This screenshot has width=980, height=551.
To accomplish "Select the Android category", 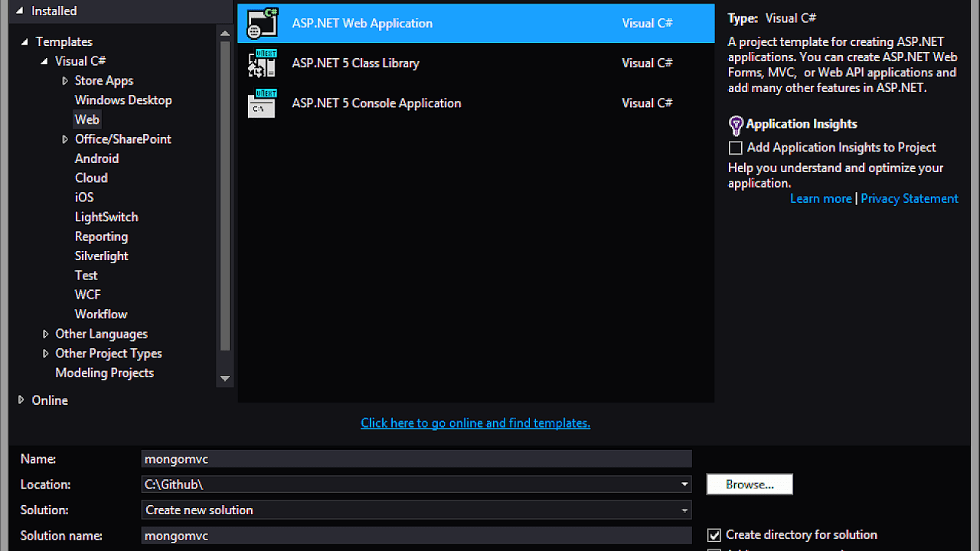I will click(96, 158).
